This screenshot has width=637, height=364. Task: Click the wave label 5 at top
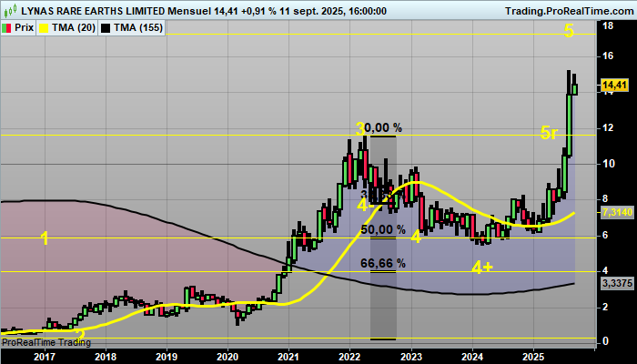pyautogui.click(x=569, y=31)
